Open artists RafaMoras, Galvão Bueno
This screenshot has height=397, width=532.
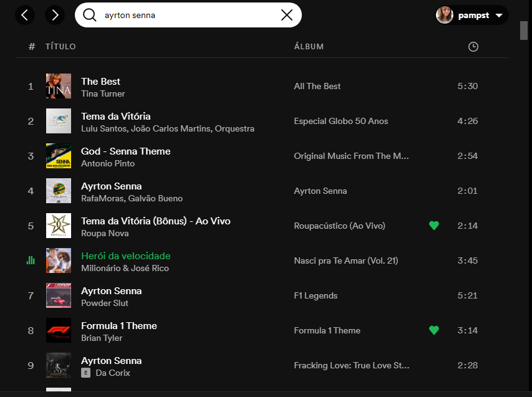[x=132, y=198]
